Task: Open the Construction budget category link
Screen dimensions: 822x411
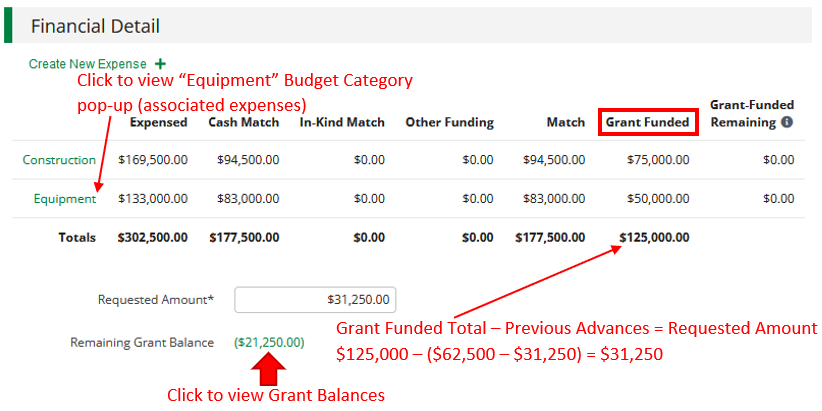Action: click(59, 160)
